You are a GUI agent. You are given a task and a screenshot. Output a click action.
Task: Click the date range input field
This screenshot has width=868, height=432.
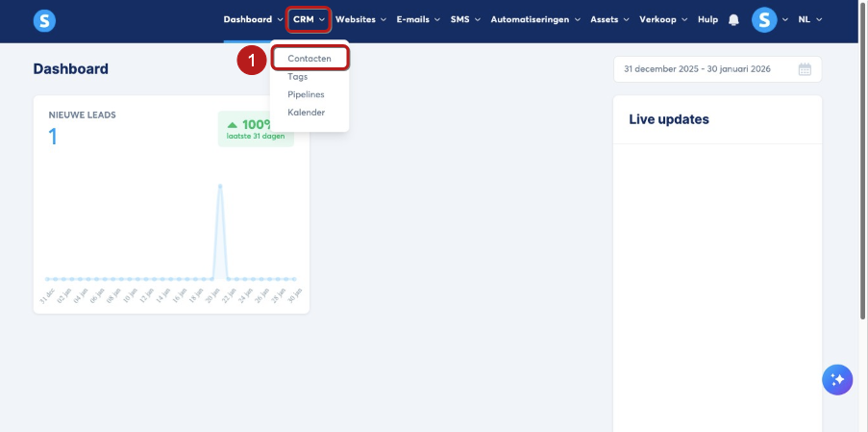pyautogui.click(x=717, y=69)
